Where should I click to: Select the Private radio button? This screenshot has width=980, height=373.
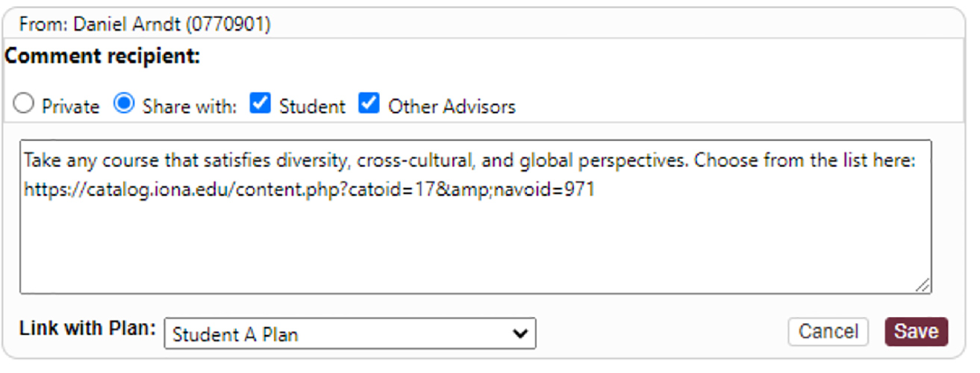click(24, 105)
